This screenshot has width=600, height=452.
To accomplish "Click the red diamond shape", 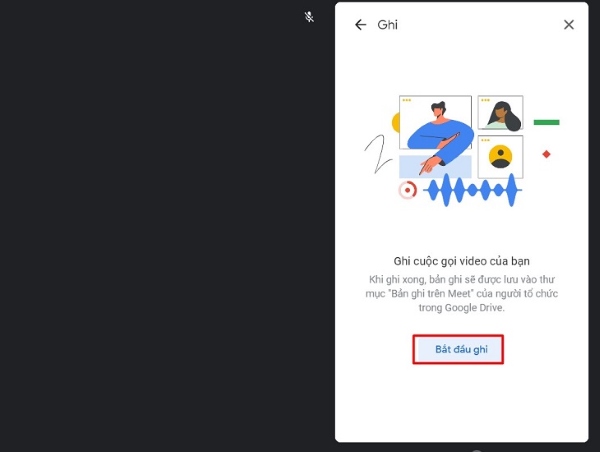I will pos(546,154).
